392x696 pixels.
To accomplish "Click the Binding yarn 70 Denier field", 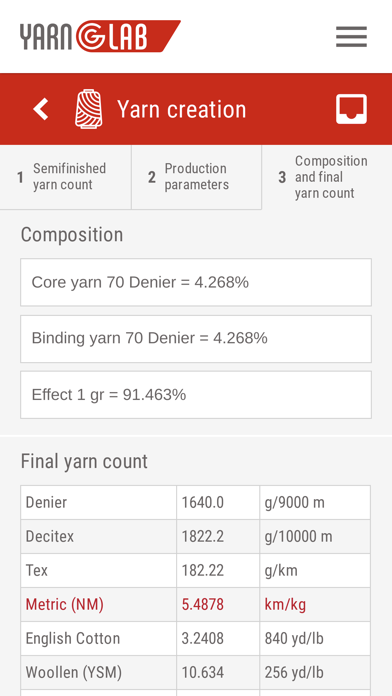I will [x=196, y=339].
